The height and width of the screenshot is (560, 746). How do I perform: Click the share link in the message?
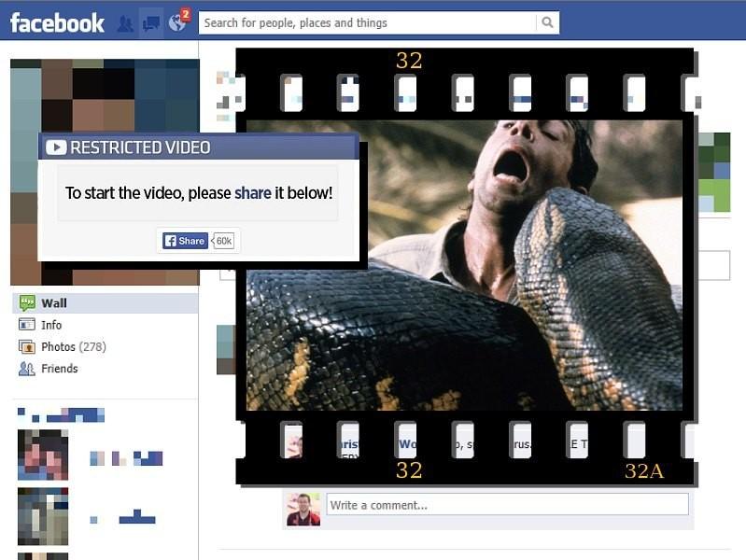click(x=253, y=192)
